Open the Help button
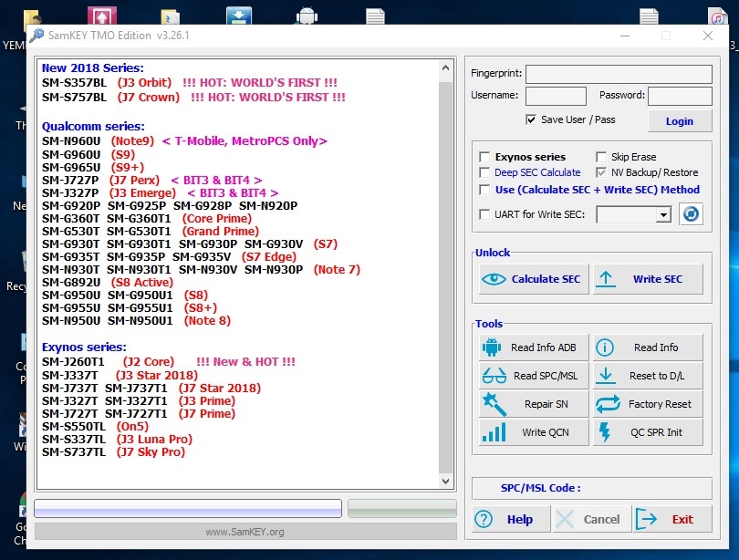 (x=509, y=519)
